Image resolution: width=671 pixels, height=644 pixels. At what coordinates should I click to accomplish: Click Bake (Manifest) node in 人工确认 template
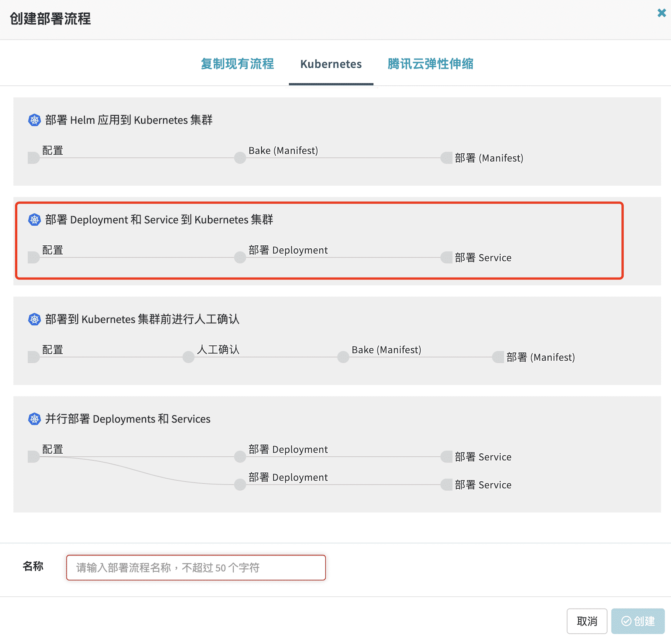[x=343, y=357]
